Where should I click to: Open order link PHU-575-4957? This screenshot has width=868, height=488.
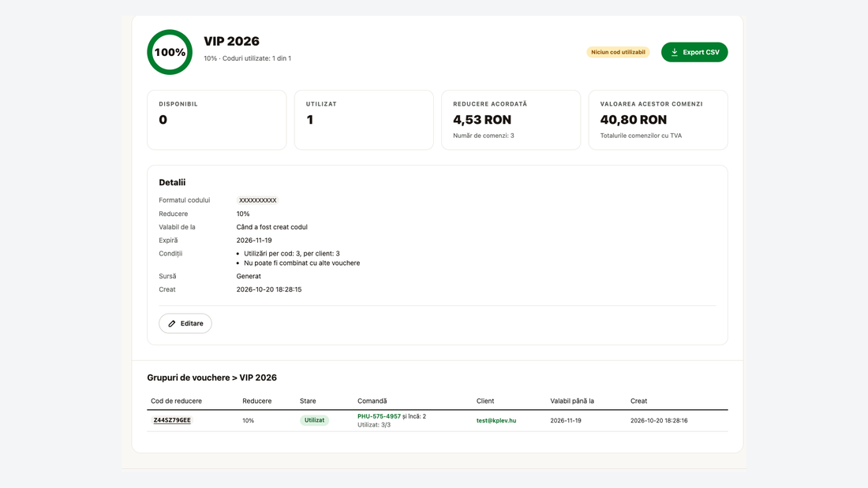(380, 416)
